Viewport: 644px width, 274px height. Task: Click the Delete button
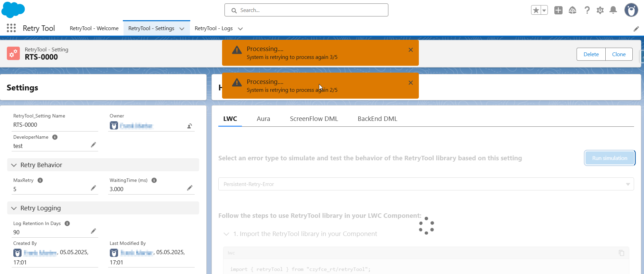pyautogui.click(x=591, y=54)
